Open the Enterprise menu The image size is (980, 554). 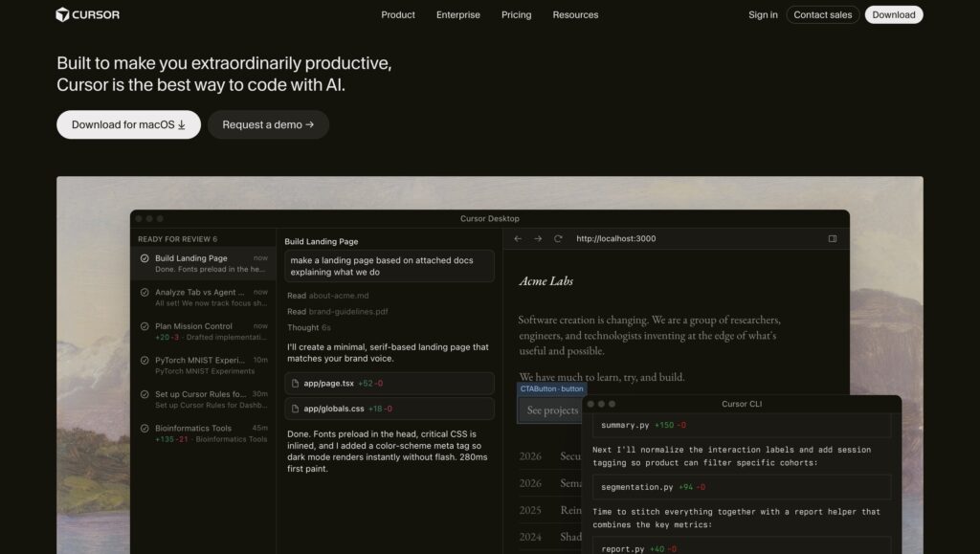458,14
